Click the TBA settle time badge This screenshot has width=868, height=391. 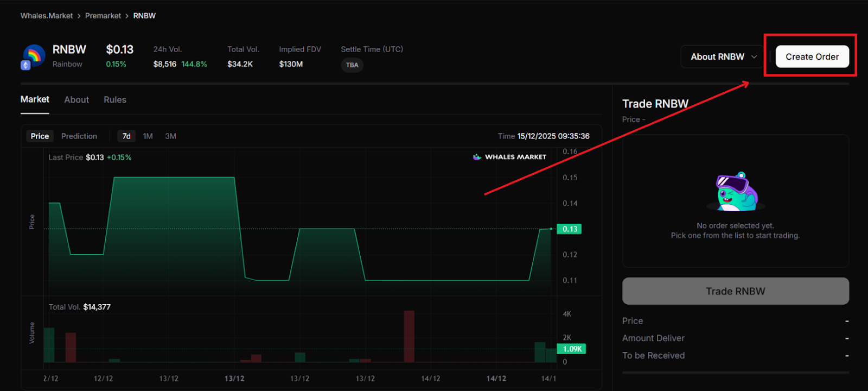pyautogui.click(x=352, y=65)
